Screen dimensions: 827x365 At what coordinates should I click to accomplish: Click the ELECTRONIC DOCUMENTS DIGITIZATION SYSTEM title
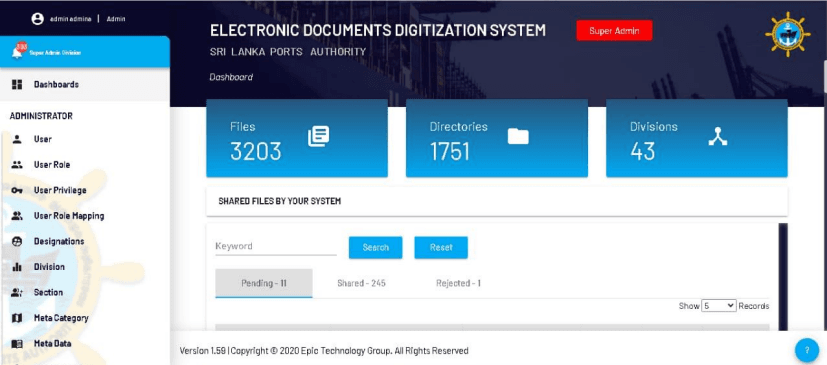click(x=378, y=31)
